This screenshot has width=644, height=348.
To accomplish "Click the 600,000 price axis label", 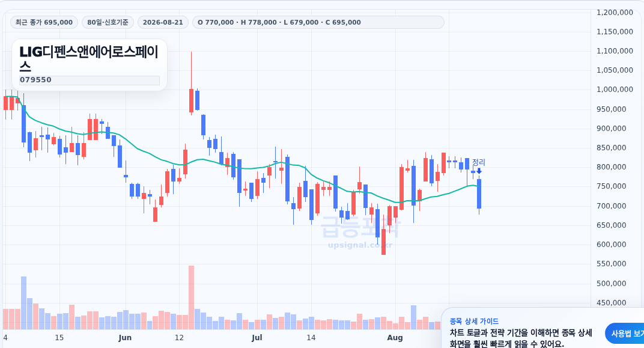I will pyautogui.click(x=611, y=245).
